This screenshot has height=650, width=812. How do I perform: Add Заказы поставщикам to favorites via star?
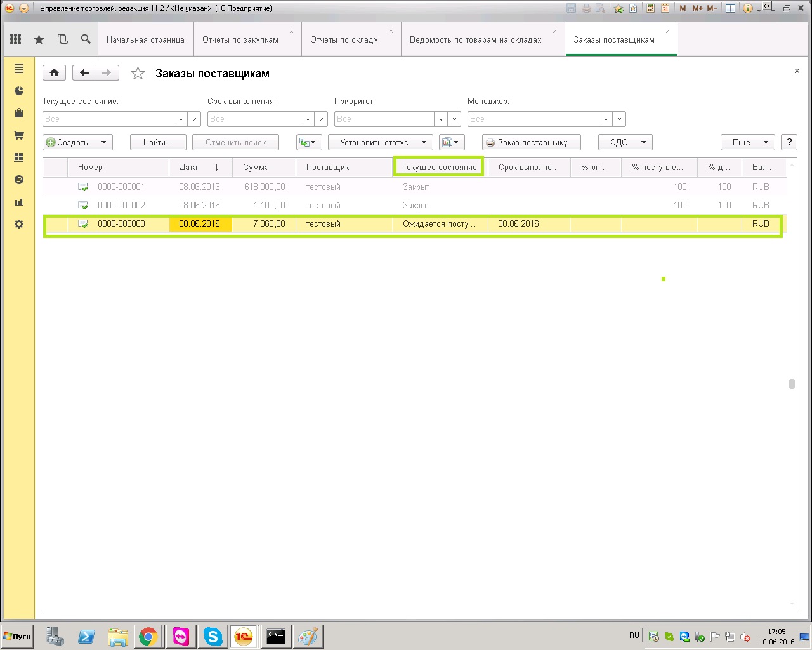coord(138,74)
